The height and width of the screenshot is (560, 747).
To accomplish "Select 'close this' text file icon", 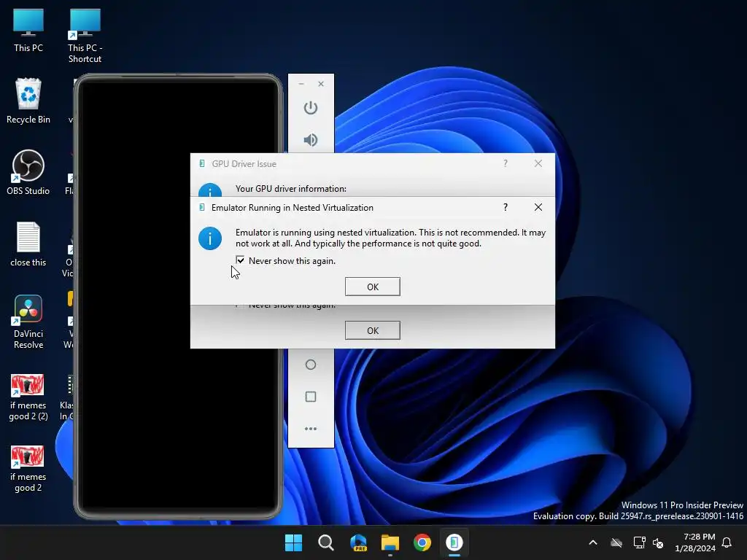I will click(x=28, y=245).
